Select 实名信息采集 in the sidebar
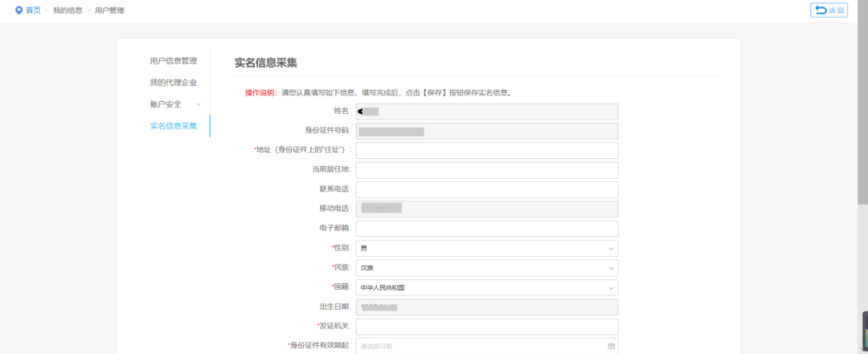 click(x=174, y=125)
